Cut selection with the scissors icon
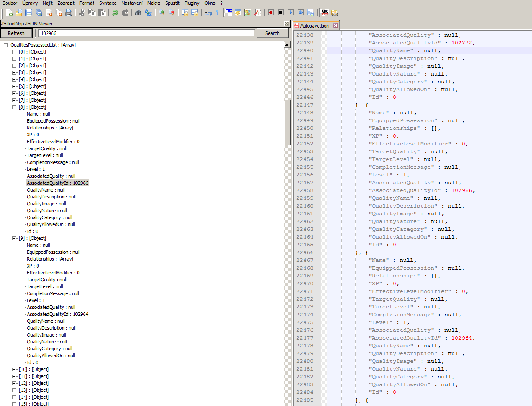Viewport: 532px width, 406px height. [x=82, y=13]
